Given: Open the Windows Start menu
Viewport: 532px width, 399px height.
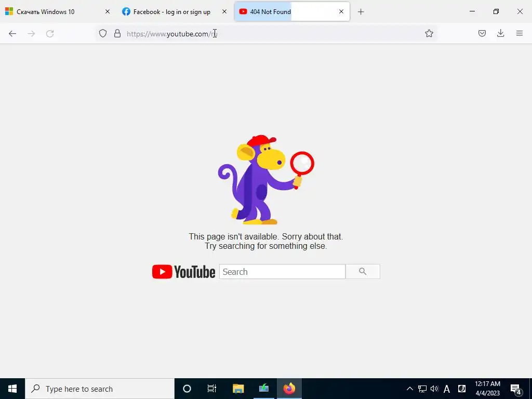Looking at the screenshot, I should (12, 389).
